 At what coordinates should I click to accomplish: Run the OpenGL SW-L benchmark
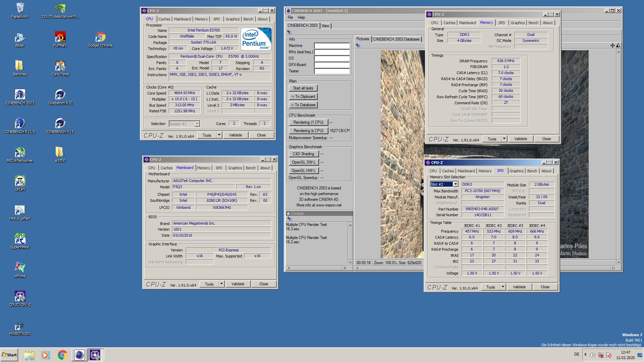pos(303,162)
